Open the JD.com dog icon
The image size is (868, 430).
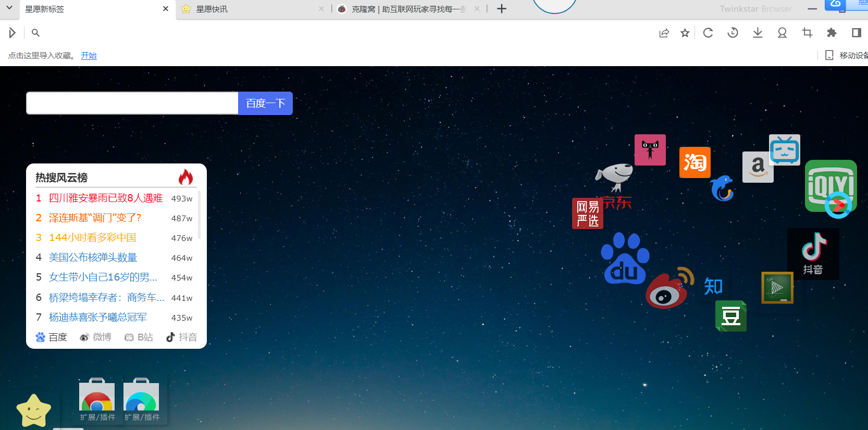615,186
